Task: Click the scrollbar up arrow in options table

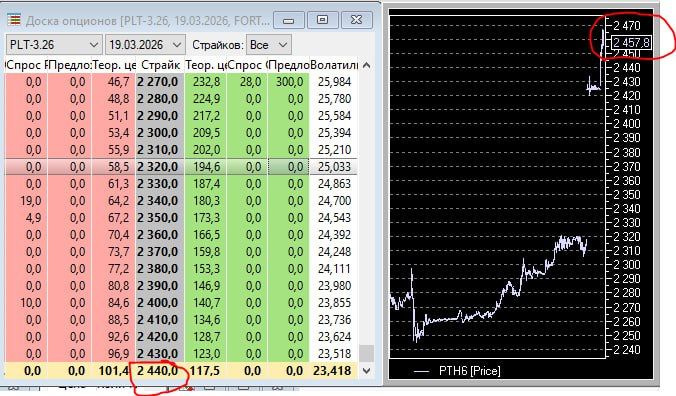Action: point(366,65)
